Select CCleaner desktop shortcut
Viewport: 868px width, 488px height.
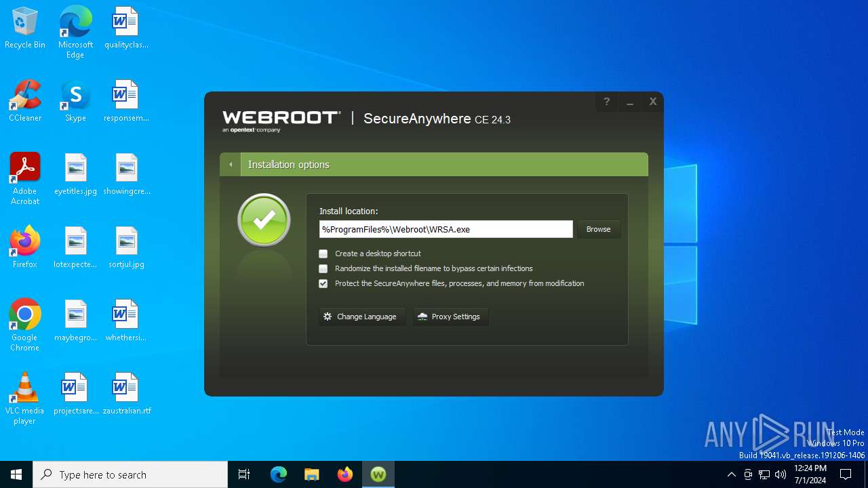(x=25, y=102)
